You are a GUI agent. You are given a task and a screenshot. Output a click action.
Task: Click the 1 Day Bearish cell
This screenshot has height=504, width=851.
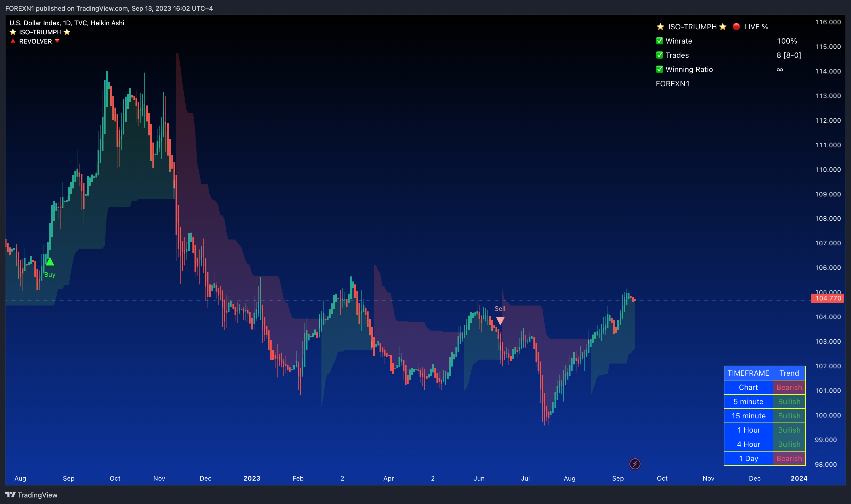[789, 458]
